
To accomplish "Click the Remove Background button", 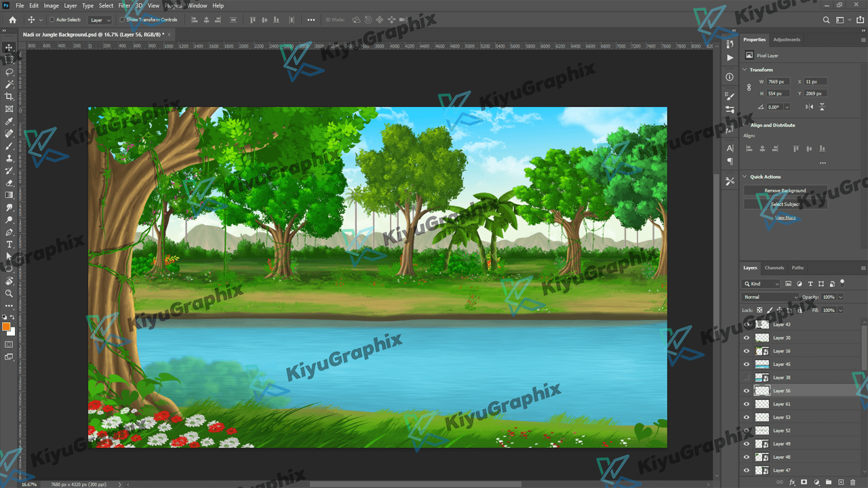I will (x=785, y=190).
